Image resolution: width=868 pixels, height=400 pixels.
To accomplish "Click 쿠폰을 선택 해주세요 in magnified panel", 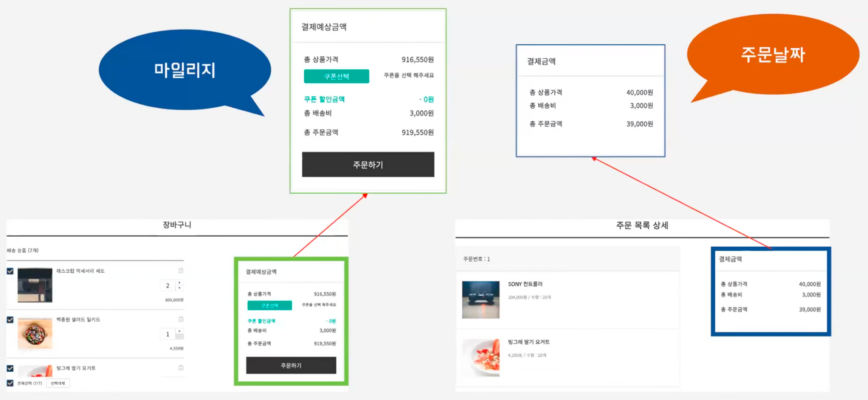I will (409, 75).
